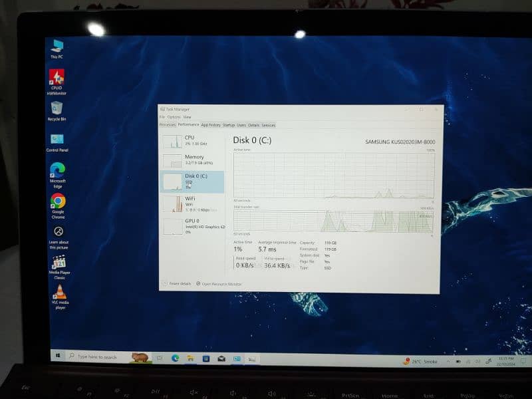Open This PC desktop icon
This screenshot has width=532, height=399.
click(57, 49)
